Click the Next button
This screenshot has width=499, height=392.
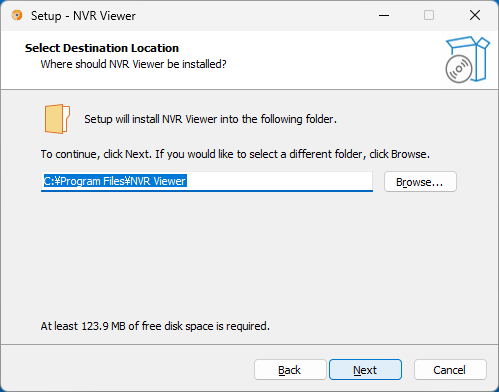(365, 369)
